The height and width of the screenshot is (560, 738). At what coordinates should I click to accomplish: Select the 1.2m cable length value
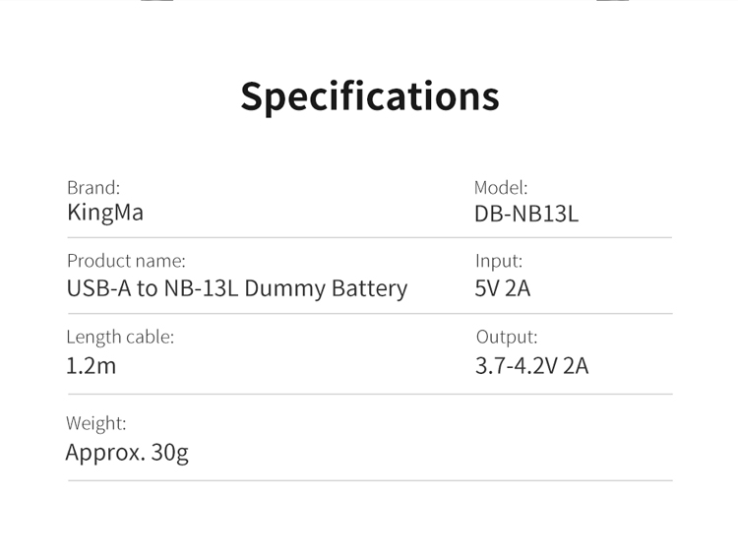click(x=91, y=366)
